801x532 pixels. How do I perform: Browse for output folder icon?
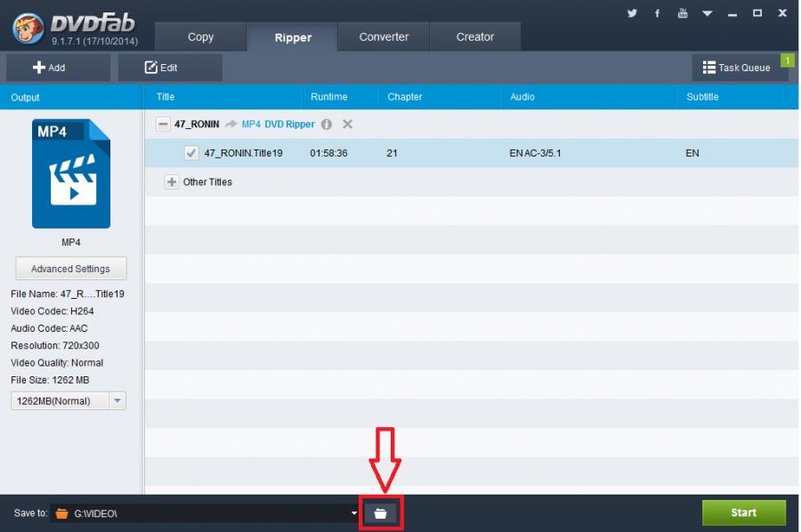(x=381, y=513)
